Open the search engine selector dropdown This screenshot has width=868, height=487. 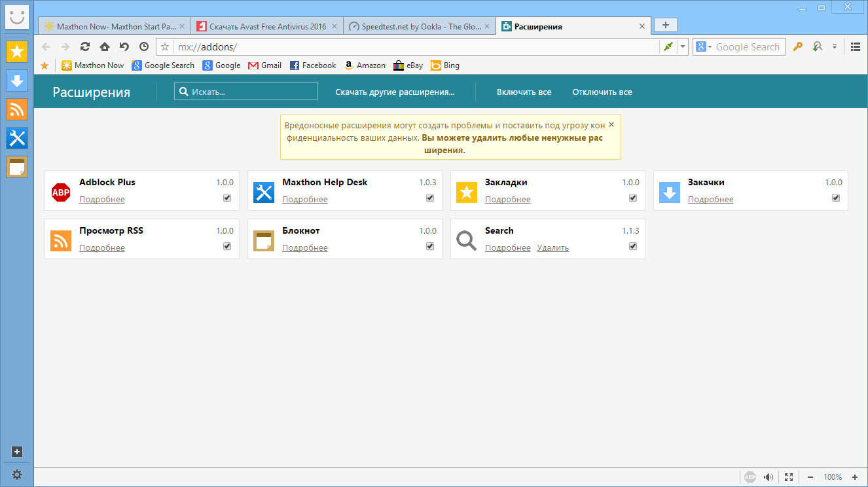(704, 46)
